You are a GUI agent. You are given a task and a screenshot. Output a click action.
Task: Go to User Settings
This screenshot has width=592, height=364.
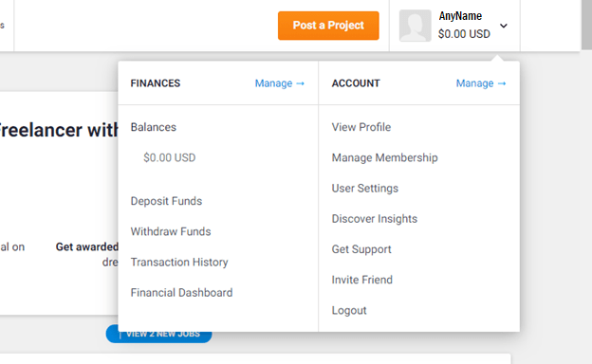click(365, 189)
